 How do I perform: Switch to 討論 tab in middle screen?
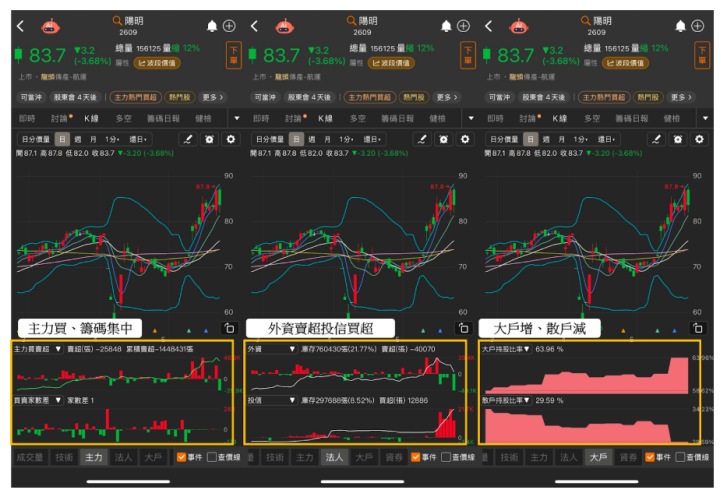(x=293, y=119)
